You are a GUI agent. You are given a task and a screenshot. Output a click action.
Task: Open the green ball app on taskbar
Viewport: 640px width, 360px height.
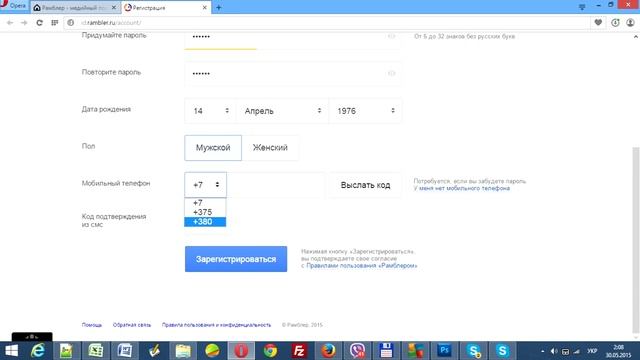(212, 351)
